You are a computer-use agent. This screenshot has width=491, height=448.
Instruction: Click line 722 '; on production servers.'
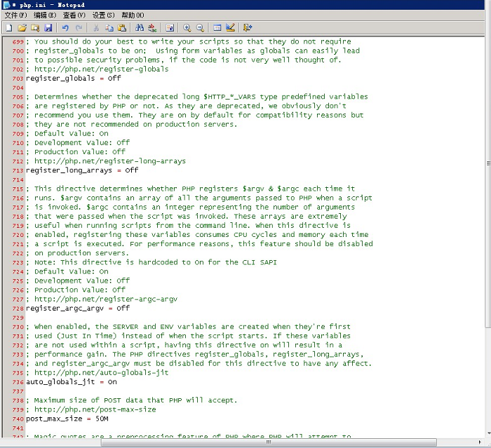click(77, 253)
